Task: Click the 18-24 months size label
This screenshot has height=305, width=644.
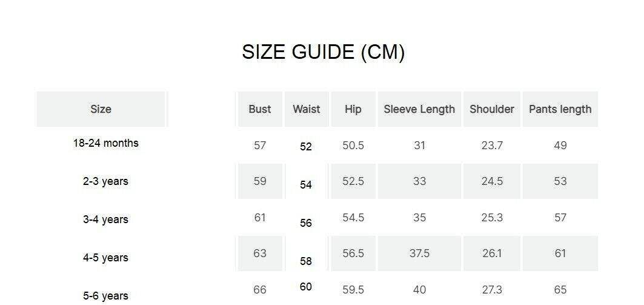Action: click(x=105, y=143)
